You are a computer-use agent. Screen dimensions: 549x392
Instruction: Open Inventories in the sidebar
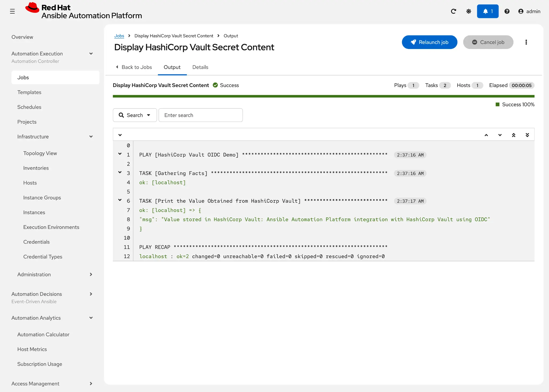(36, 168)
